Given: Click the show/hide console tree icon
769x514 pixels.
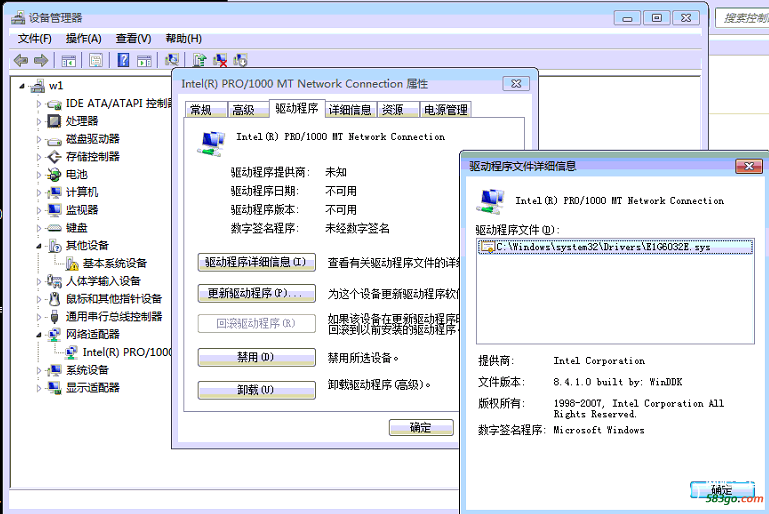Looking at the screenshot, I should coord(71,60).
